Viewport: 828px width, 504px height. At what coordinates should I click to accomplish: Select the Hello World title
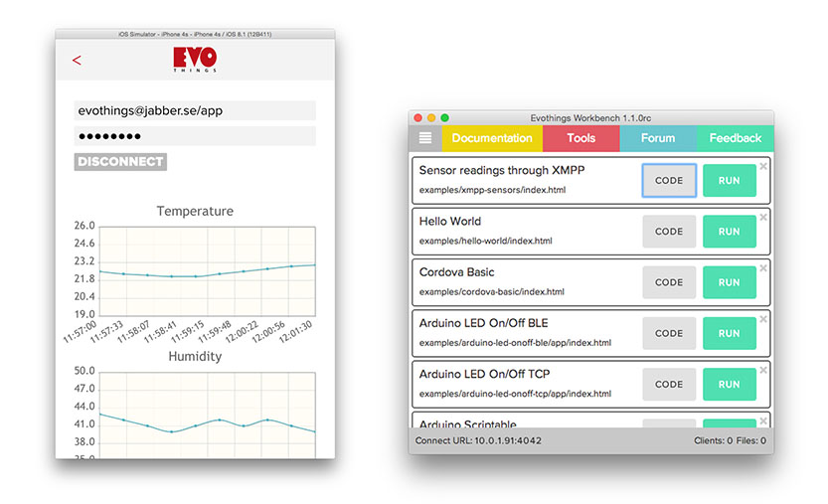(x=450, y=222)
